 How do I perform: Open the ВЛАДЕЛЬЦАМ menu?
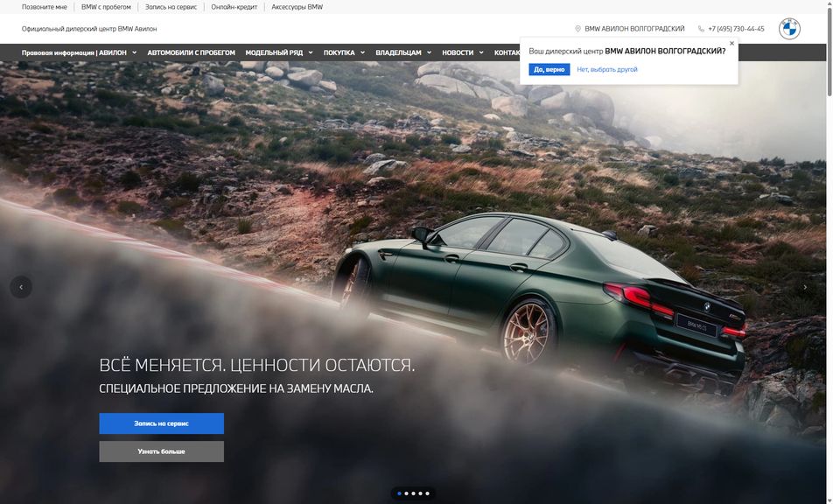tap(398, 52)
